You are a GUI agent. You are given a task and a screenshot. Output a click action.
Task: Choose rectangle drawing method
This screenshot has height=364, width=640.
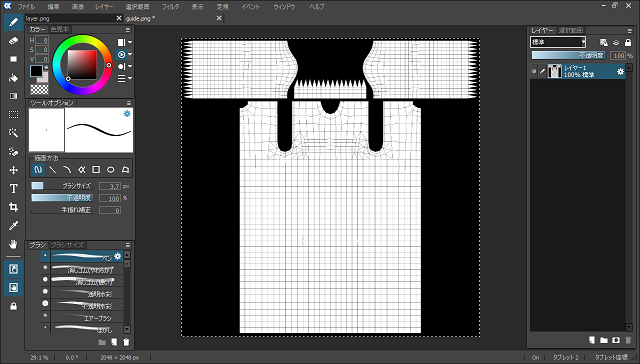(x=96, y=169)
